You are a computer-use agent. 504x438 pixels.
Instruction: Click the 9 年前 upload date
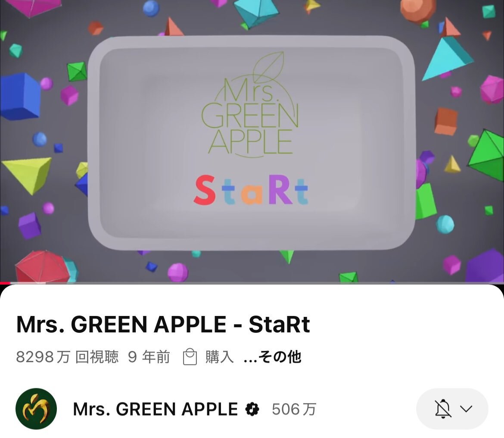pyautogui.click(x=149, y=357)
